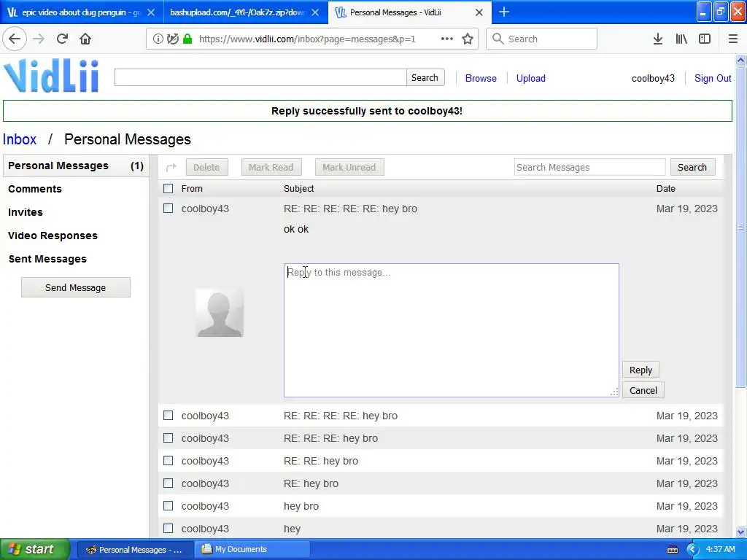Open Comments in the inbox sidebar
This screenshot has height=560, width=747.
[35, 189]
